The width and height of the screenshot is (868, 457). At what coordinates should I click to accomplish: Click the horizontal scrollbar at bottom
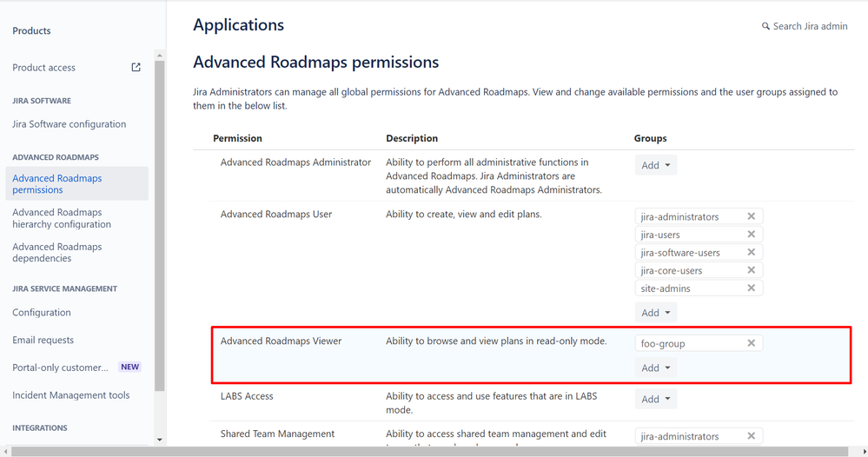point(429,452)
